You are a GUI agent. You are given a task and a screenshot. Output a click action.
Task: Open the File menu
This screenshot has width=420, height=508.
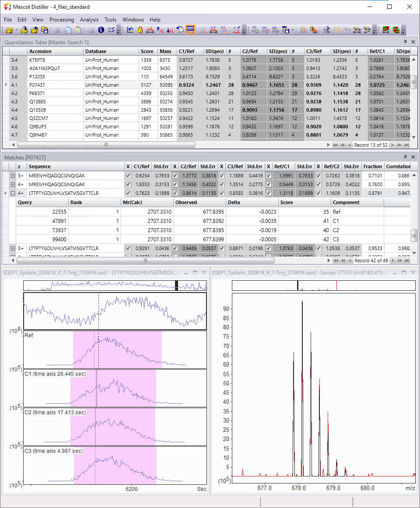click(x=8, y=20)
